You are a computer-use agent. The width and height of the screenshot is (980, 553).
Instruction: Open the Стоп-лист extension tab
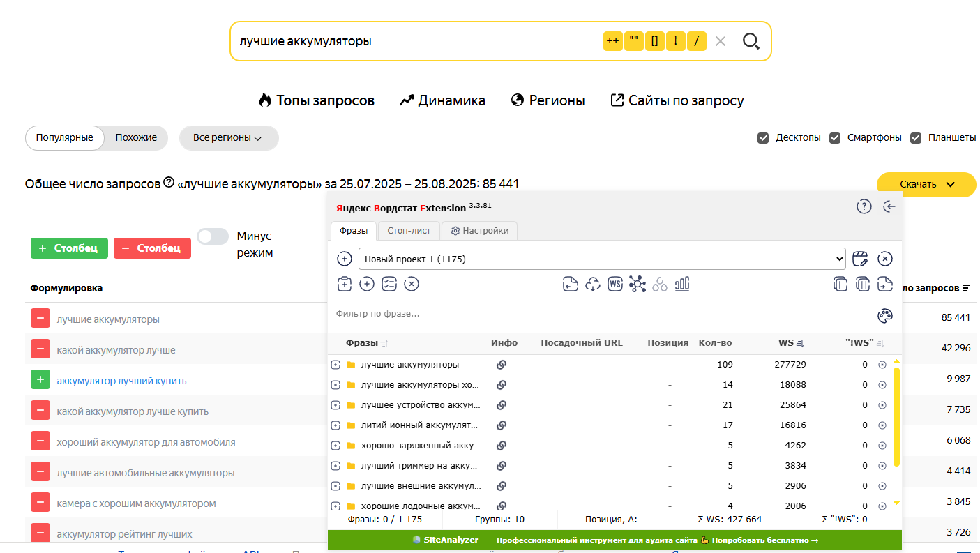(409, 231)
